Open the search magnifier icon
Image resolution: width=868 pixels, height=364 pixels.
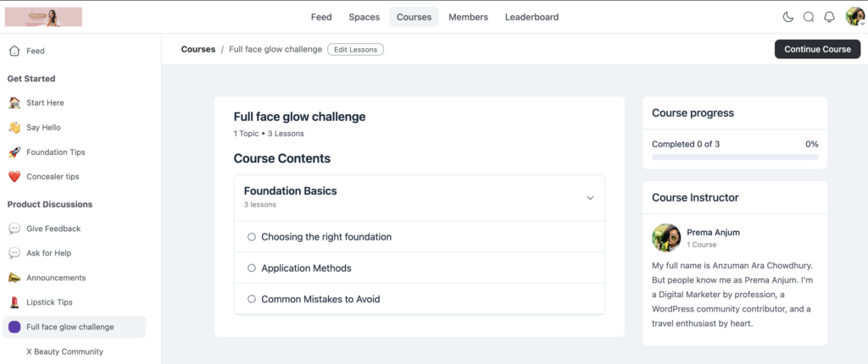809,17
